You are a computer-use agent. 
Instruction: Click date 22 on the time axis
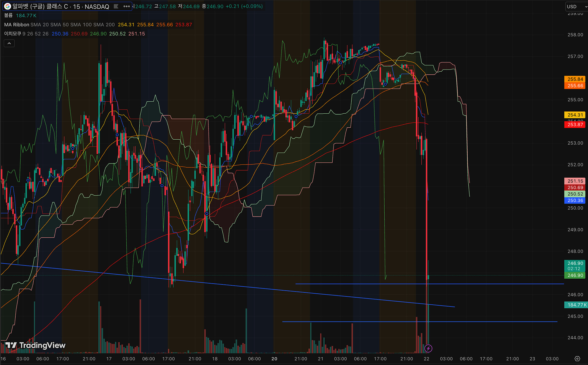[x=426, y=359]
